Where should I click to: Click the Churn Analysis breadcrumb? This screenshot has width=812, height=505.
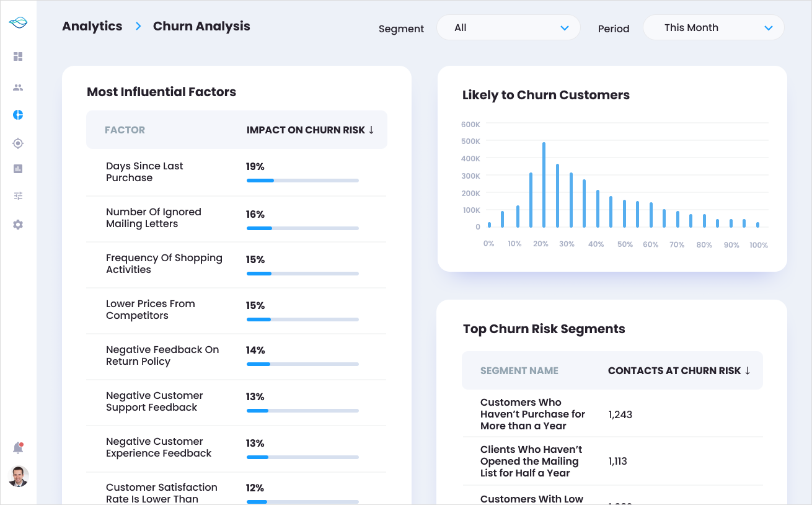tap(201, 26)
